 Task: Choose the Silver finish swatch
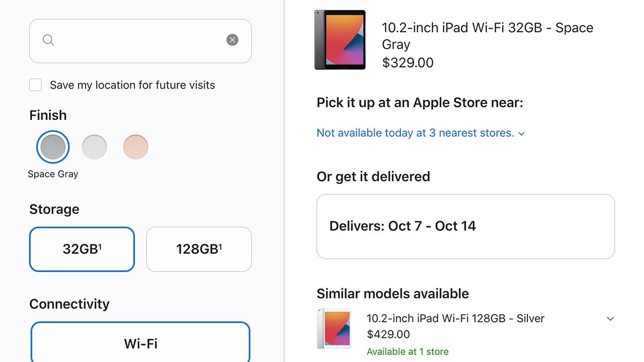[95, 147]
